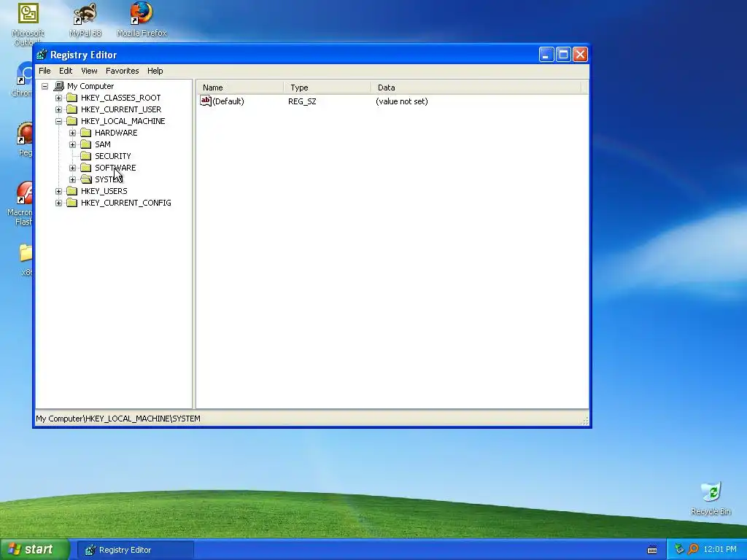747x560 pixels.
Task: Open the File menu
Action: pyautogui.click(x=44, y=71)
